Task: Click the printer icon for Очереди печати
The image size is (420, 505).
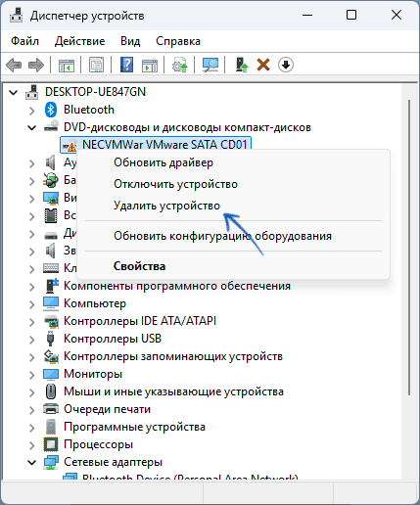Action: [x=51, y=409]
